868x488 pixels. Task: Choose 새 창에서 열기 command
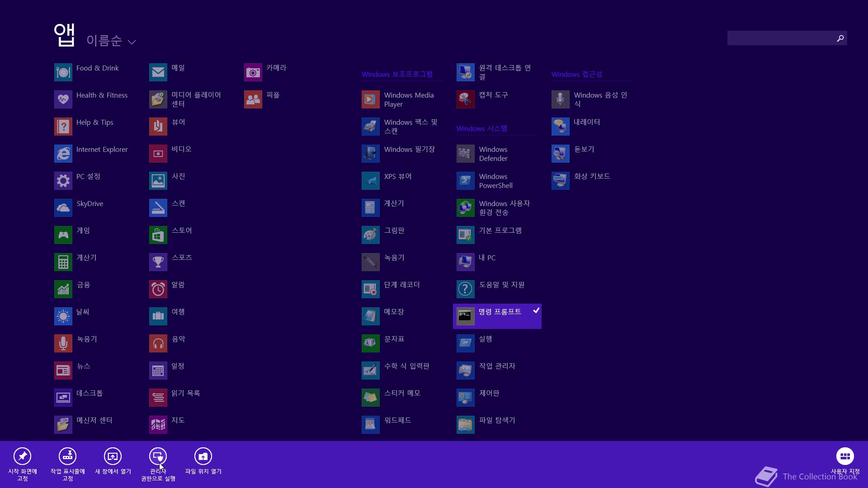click(x=113, y=461)
